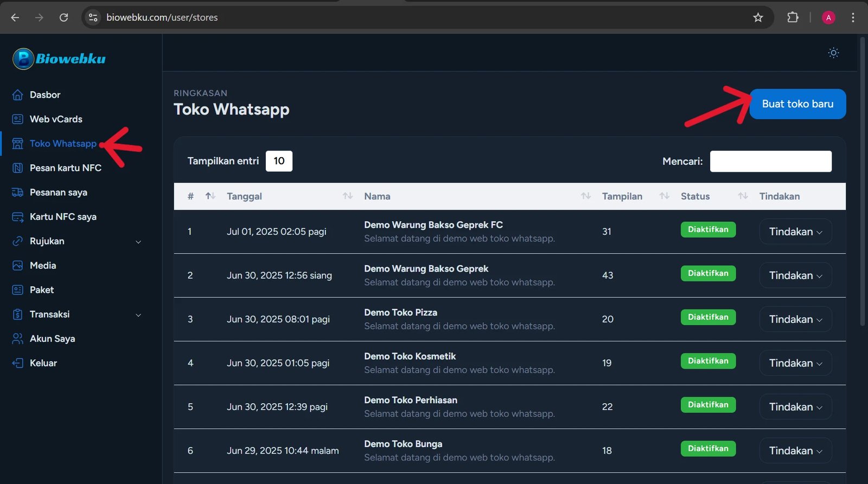Click the browser address bar URL
Viewport: 868px width, 484px height.
162,17
